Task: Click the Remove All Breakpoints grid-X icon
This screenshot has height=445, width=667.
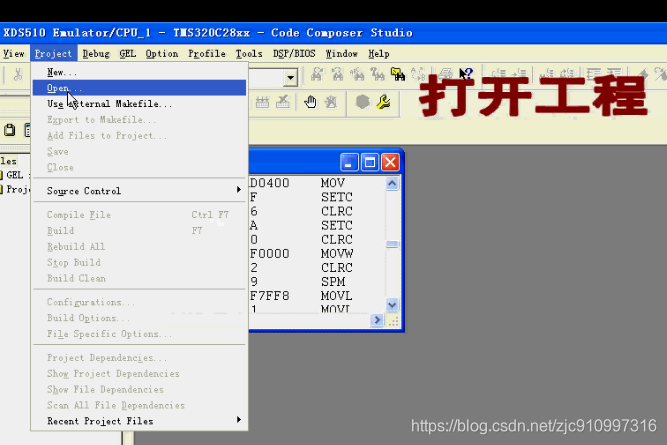Action: click(283, 102)
